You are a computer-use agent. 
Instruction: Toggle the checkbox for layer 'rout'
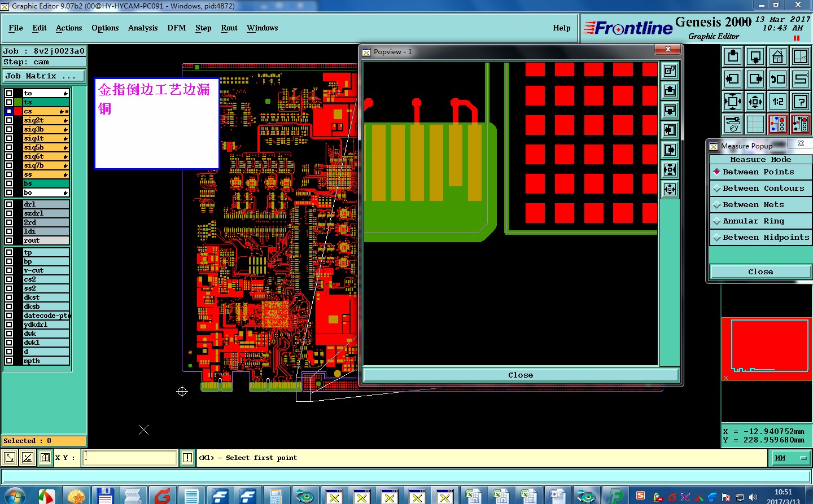(x=9, y=240)
